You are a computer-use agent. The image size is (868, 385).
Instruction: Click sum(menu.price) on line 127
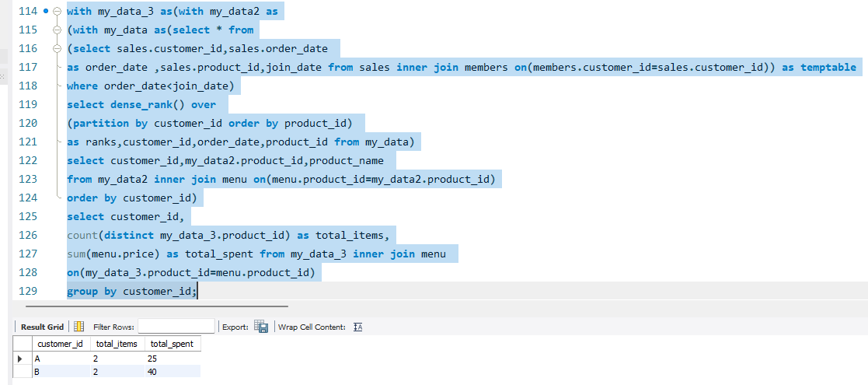pyautogui.click(x=114, y=254)
